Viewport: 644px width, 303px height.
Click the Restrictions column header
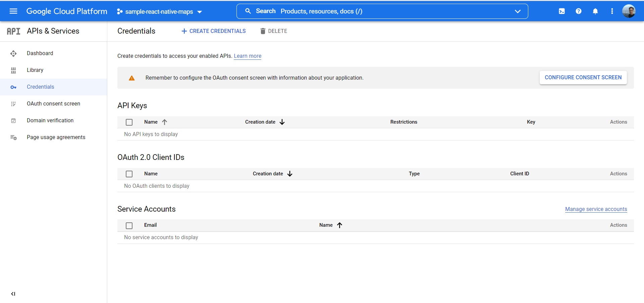tap(404, 122)
